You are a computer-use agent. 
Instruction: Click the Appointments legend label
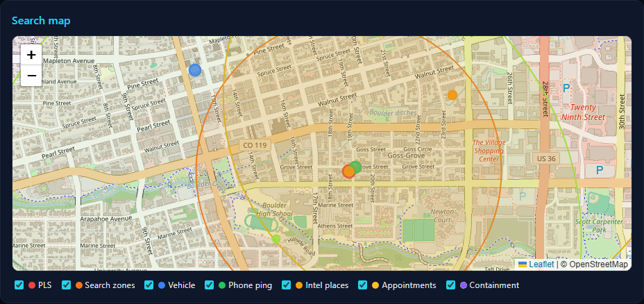point(409,285)
